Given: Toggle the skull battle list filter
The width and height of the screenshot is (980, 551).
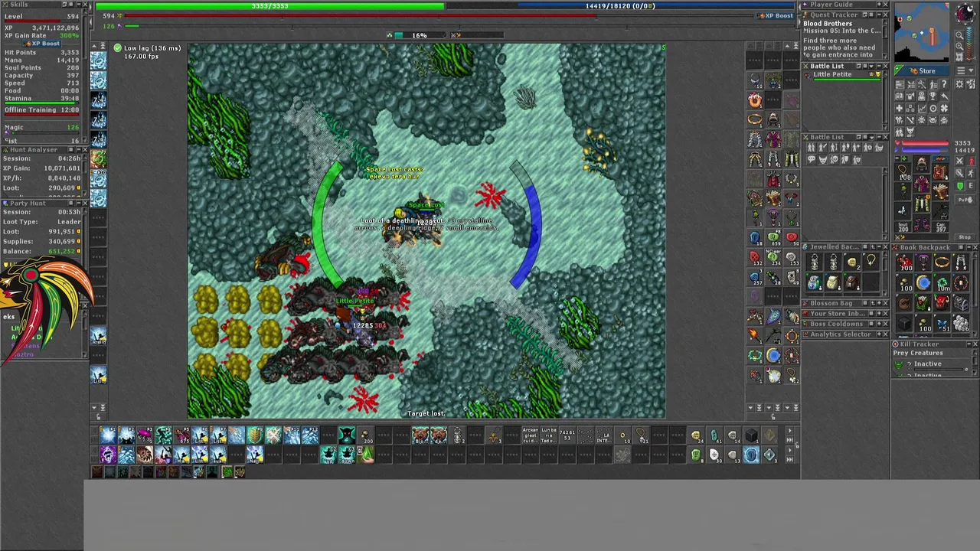Looking at the screenshot, I should click(x=835, y=159).
